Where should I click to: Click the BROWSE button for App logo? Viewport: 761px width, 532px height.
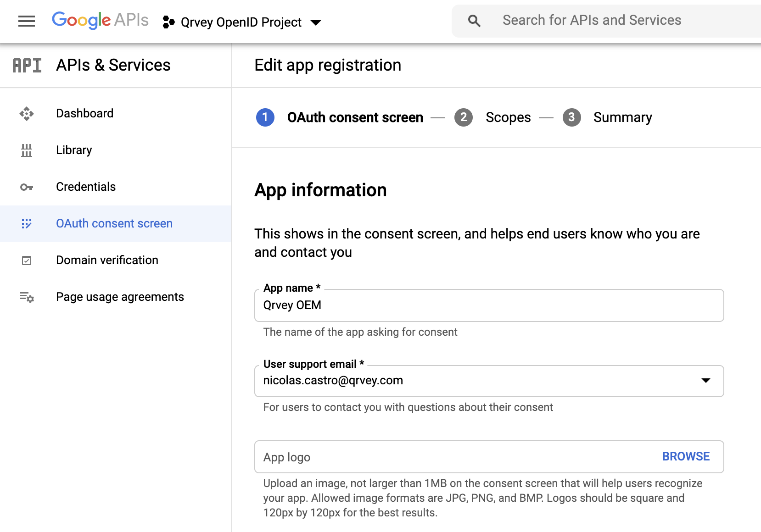[x=686, y=456]
